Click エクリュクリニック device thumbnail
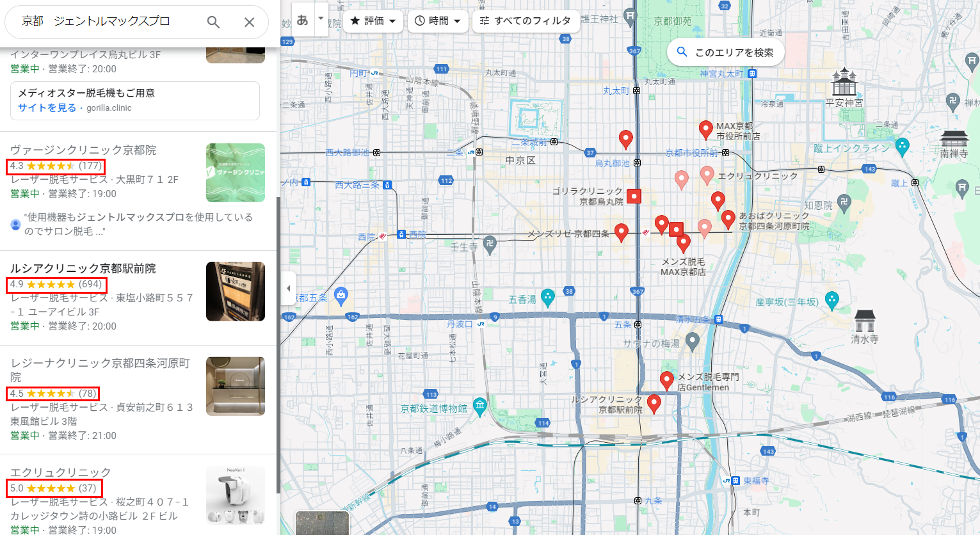The image size is (980, 535). tap(236, 495)
